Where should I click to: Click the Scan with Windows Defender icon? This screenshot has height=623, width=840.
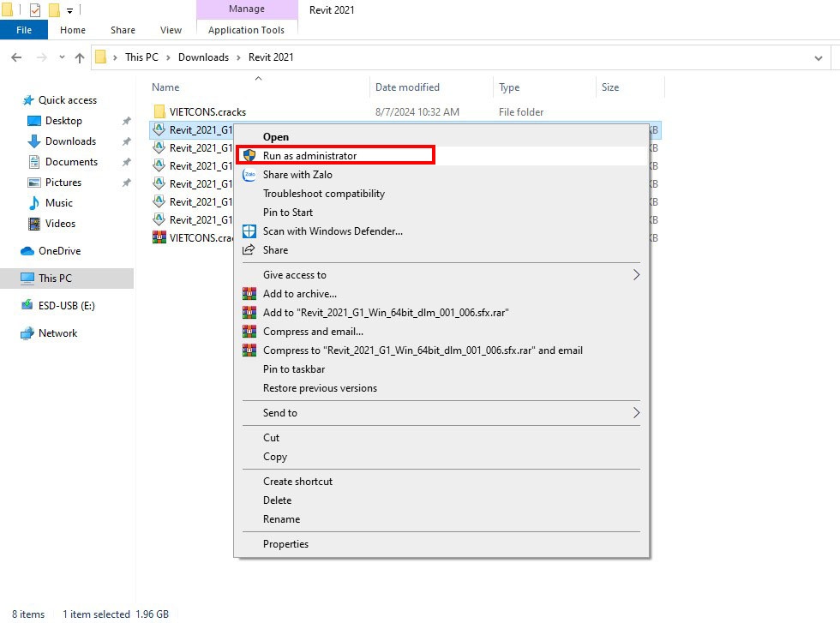[x=249, y=231]
